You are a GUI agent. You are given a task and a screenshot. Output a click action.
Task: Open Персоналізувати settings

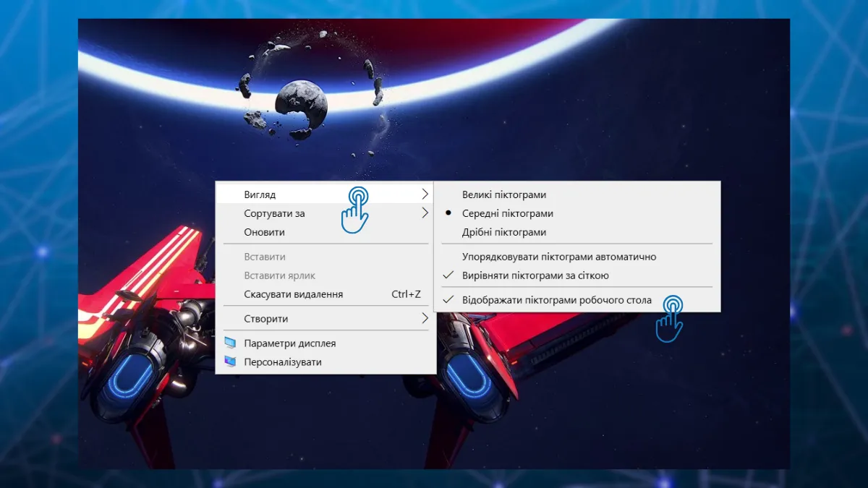(325, 361)
